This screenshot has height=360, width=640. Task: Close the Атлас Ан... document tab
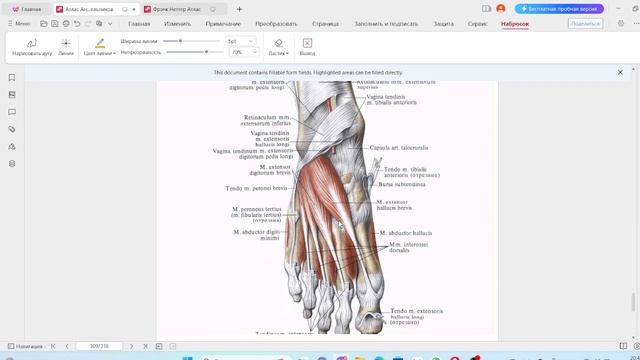tap(134, 9)
